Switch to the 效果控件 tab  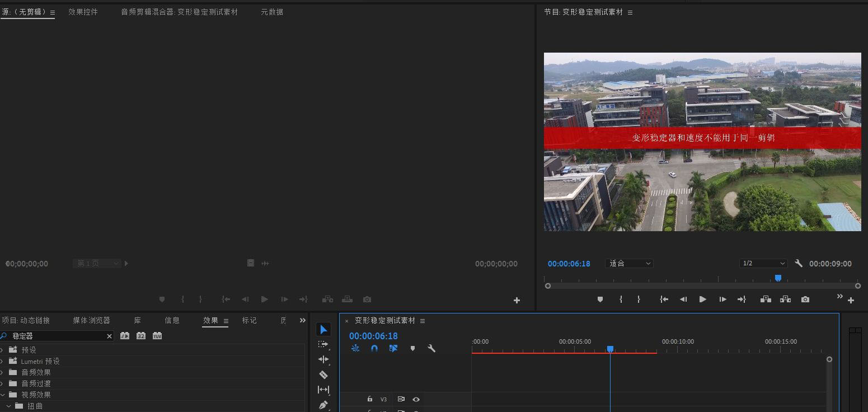pyautogui.click(x=83, y=12)
